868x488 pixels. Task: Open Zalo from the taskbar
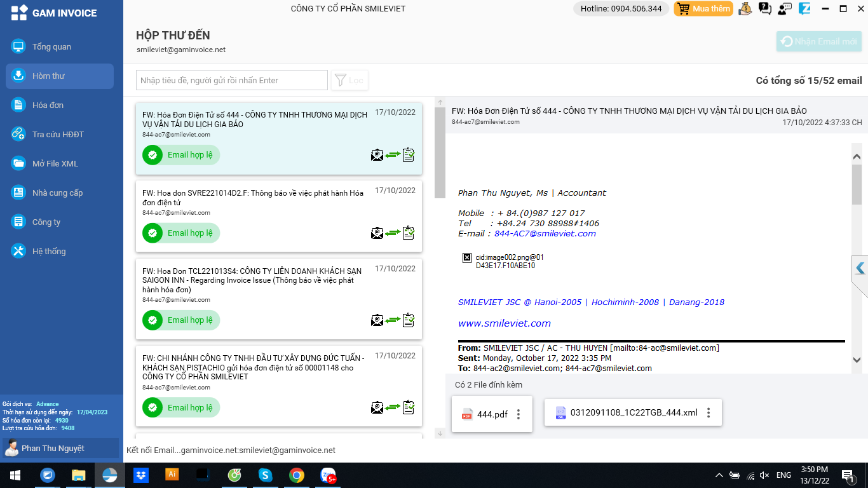328,475
